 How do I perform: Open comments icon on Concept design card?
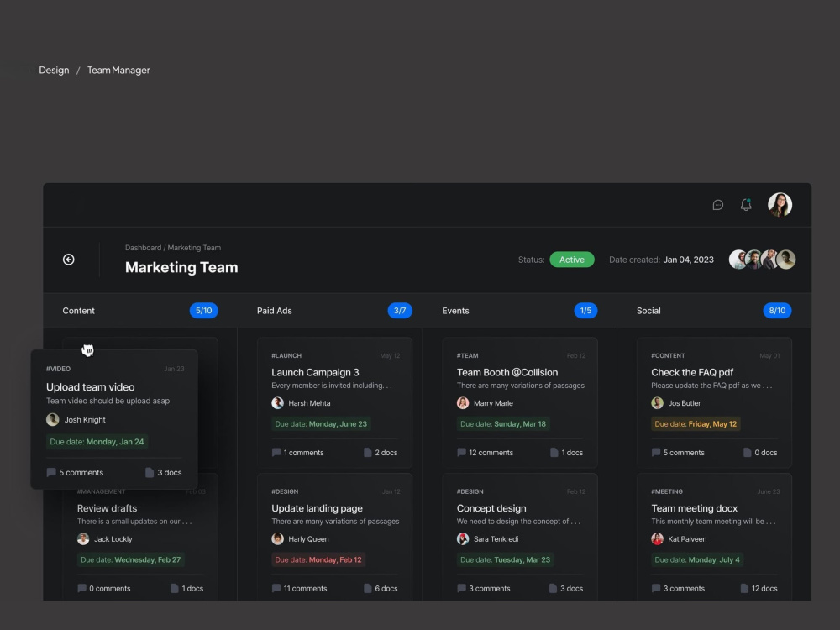461,588
